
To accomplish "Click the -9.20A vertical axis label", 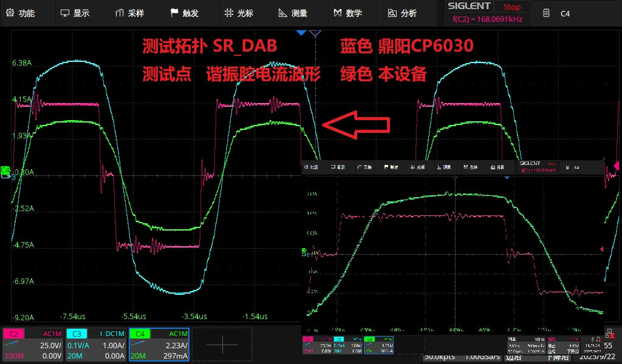I will tap(23, 318).
